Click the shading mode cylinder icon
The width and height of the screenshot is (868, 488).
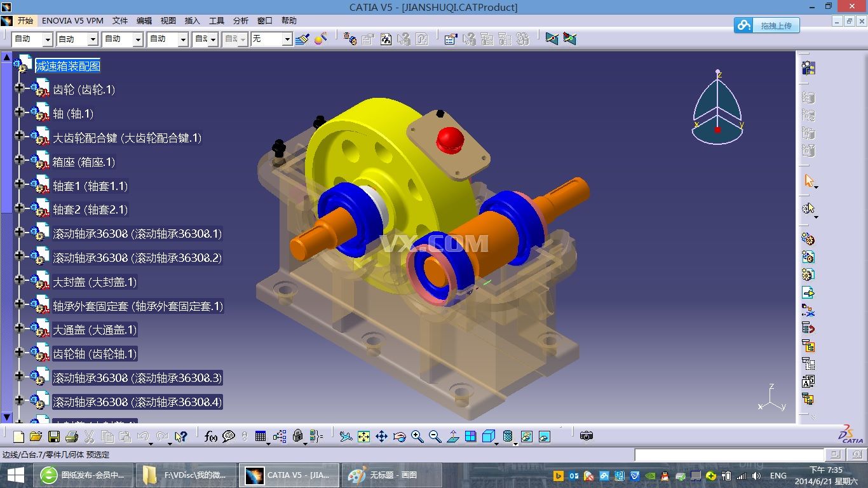pyautogui.click(x=508, y=437)
